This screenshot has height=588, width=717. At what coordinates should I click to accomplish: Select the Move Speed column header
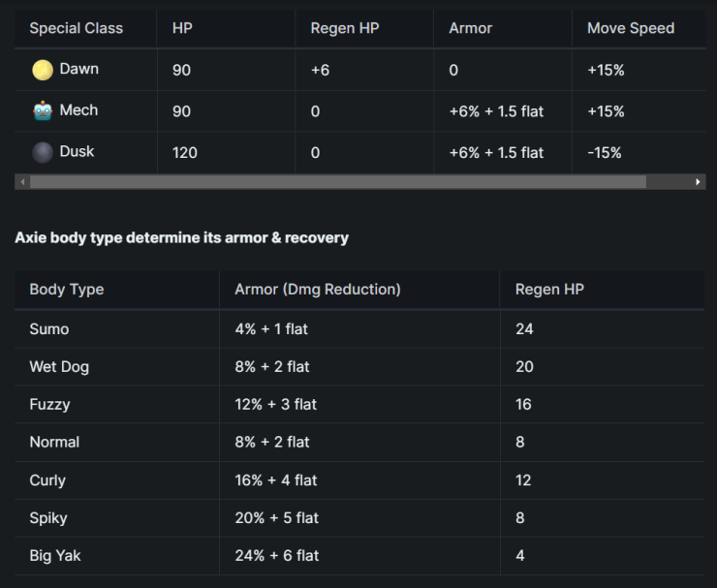[x=631, y=28]
